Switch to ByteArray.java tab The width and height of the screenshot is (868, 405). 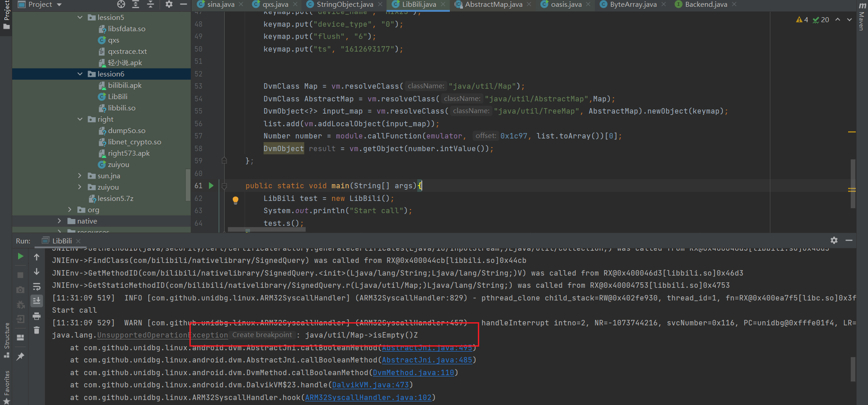coord(633,5)
